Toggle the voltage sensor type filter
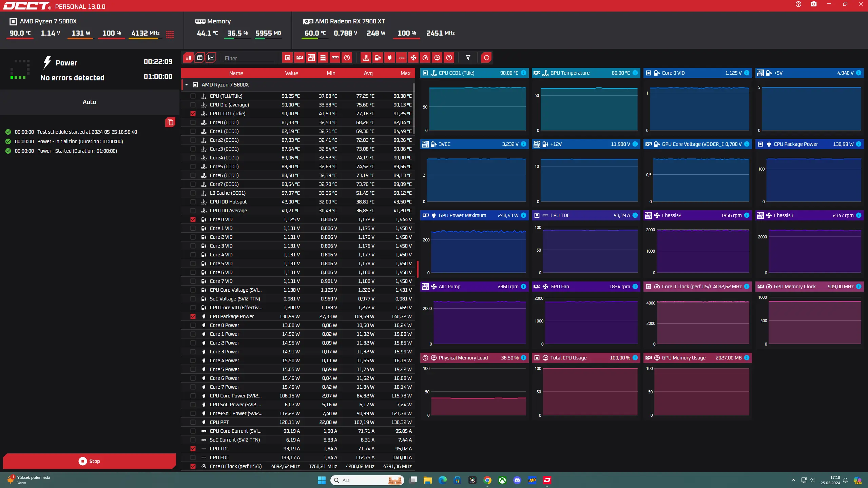 (x=378, y=58)
